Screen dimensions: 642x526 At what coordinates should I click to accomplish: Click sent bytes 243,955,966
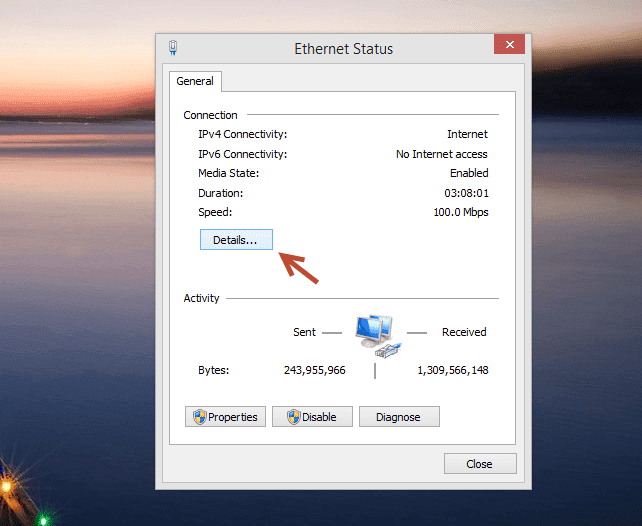[314, 370]
